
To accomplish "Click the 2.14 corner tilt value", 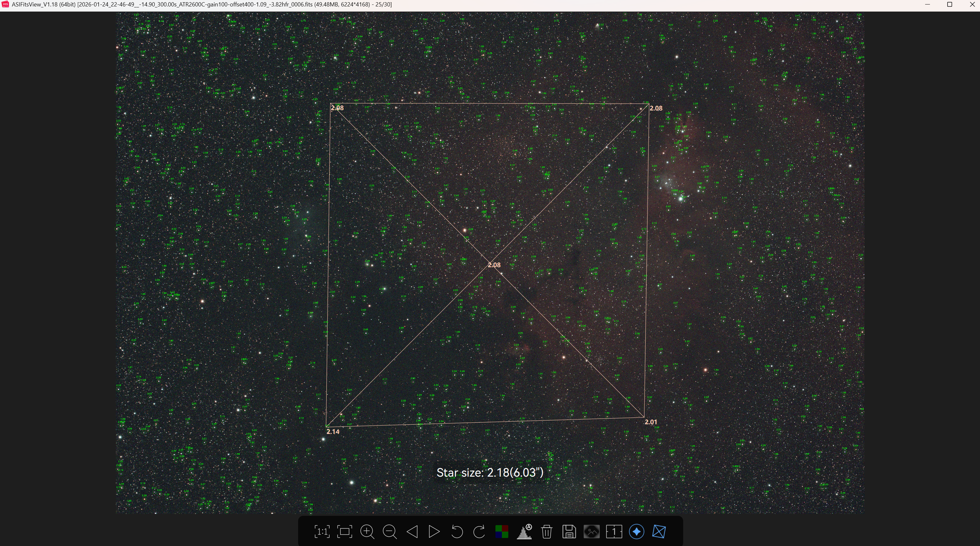I will point(333,431).
